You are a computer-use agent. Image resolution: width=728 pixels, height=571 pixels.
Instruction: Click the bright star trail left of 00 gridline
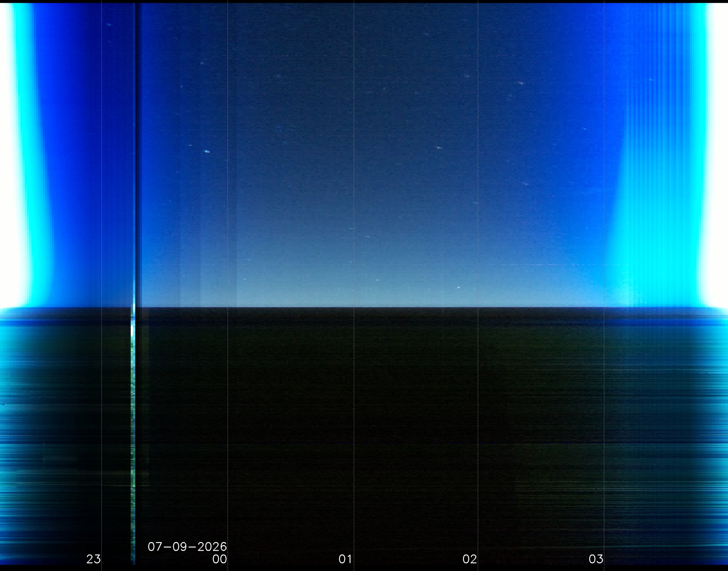tap(207, 151)
